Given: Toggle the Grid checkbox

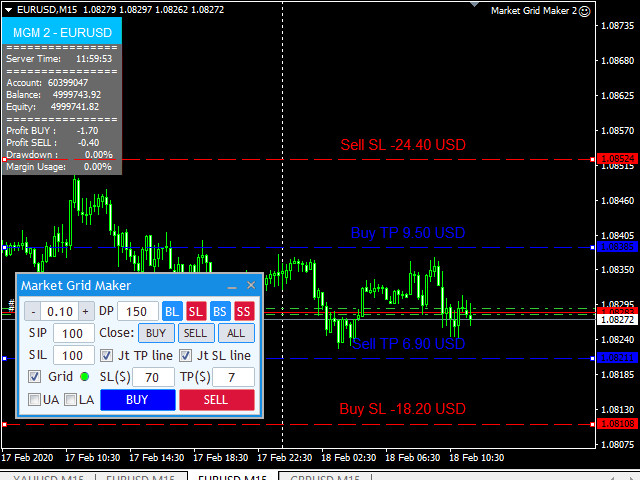Looking at the screenshot, I should pos(34,376).
